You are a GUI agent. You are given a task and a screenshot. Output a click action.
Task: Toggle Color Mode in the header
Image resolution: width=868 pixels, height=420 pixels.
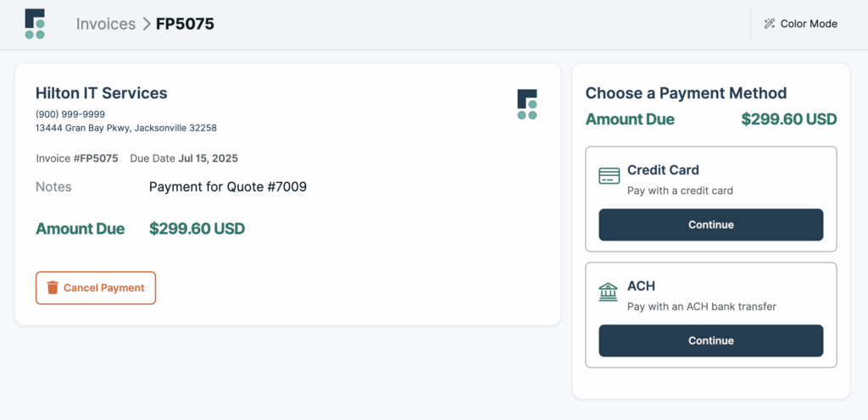point(800,24)
